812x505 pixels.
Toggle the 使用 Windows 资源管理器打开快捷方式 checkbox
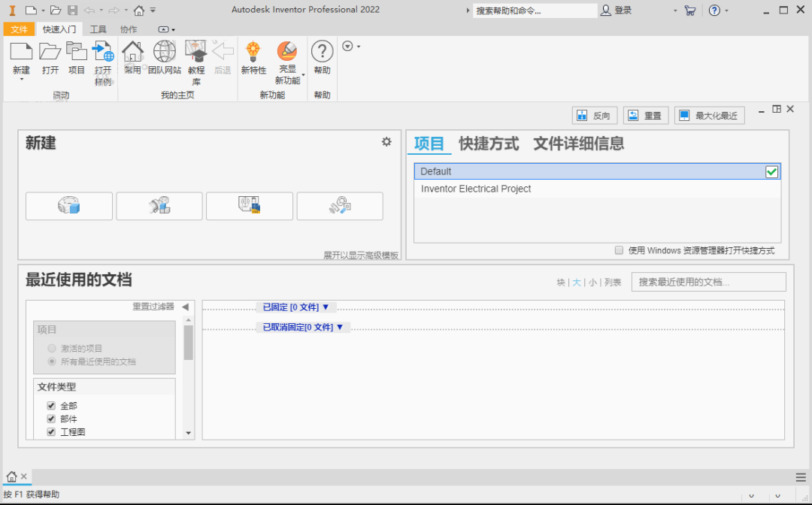pos(619,250)
